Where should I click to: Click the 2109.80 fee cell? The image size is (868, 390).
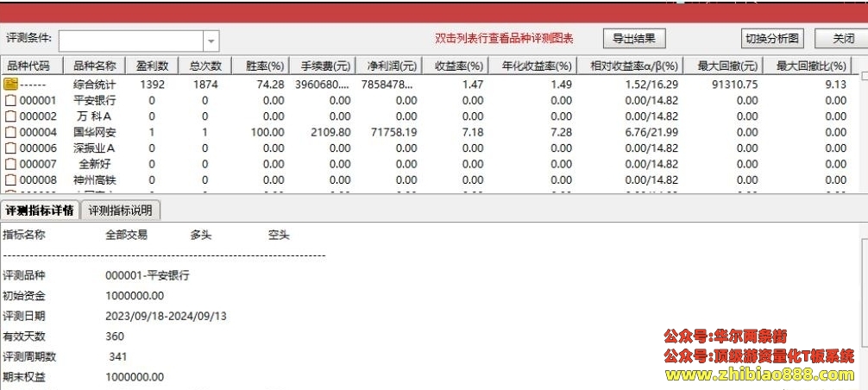click(331, 133)
